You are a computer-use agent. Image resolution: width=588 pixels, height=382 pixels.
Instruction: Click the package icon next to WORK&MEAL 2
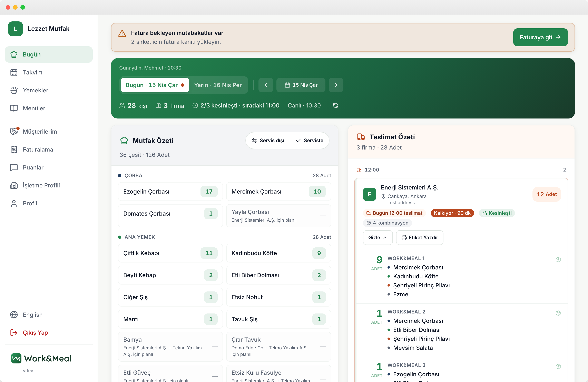click(x=558, y=313)
